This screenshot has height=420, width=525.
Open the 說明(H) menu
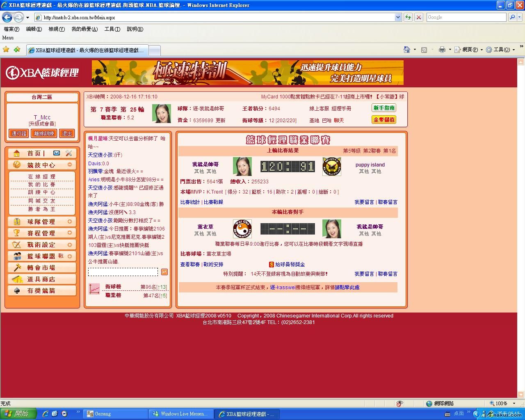point(135,29)
